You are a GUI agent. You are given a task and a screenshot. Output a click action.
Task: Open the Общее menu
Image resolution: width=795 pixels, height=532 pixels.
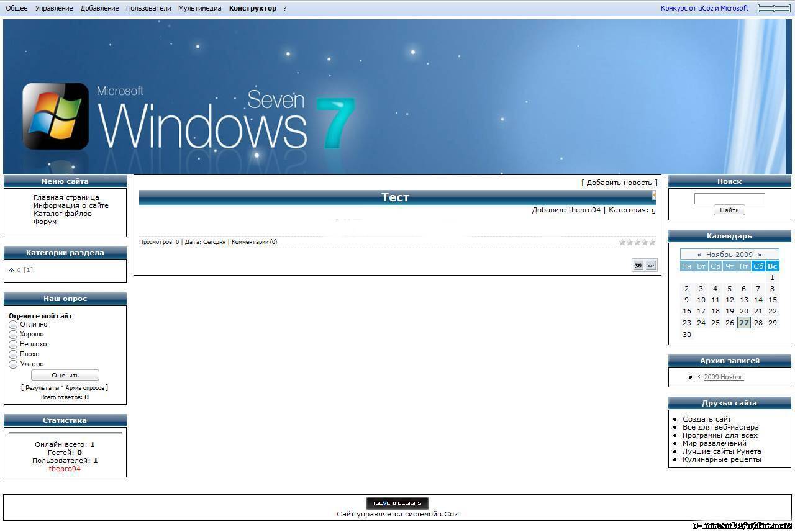click(x=17, y=8)
